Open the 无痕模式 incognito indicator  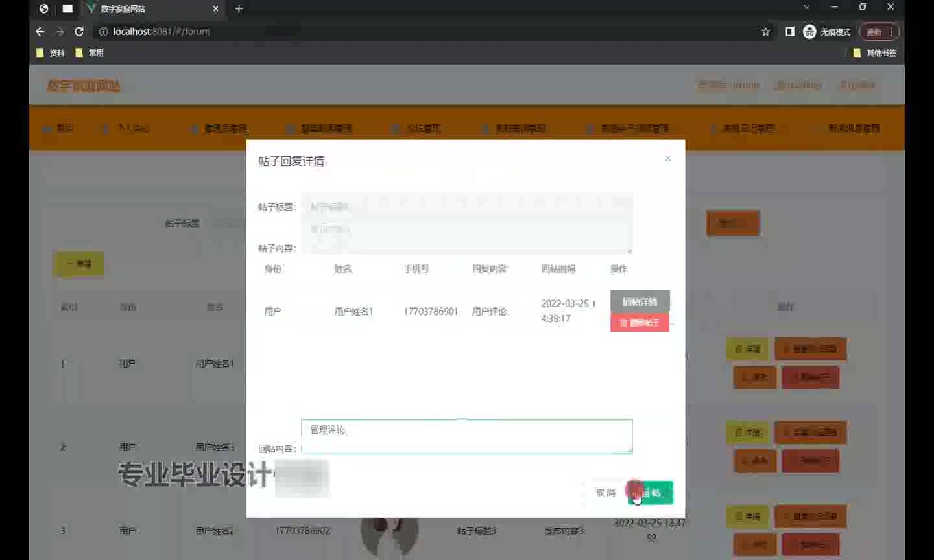[x=827, y=31]
